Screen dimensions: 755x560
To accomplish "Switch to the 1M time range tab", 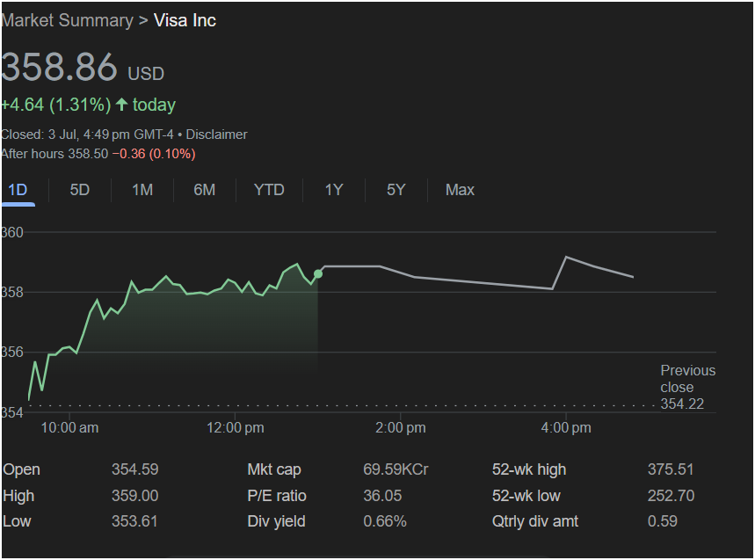I will point(142,190).
